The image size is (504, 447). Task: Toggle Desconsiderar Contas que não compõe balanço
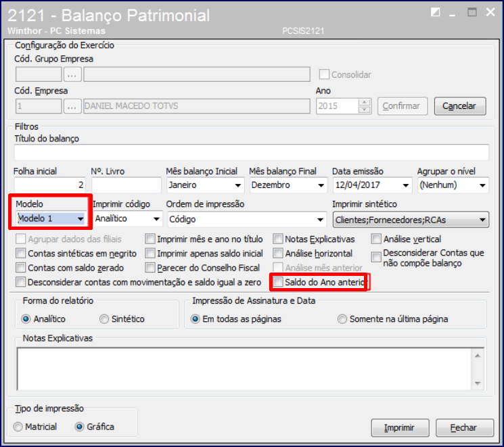[x=376, y=257]
